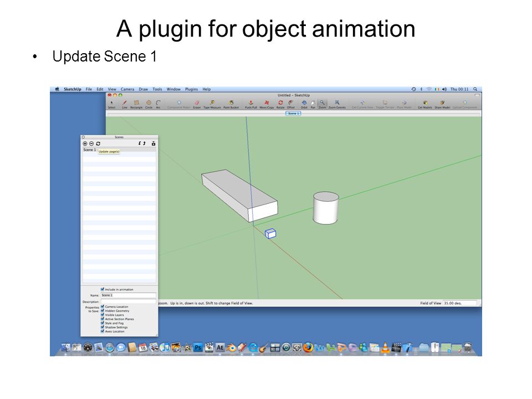
Task: Click the Get Current View icon
Action: tap(362, 104)
